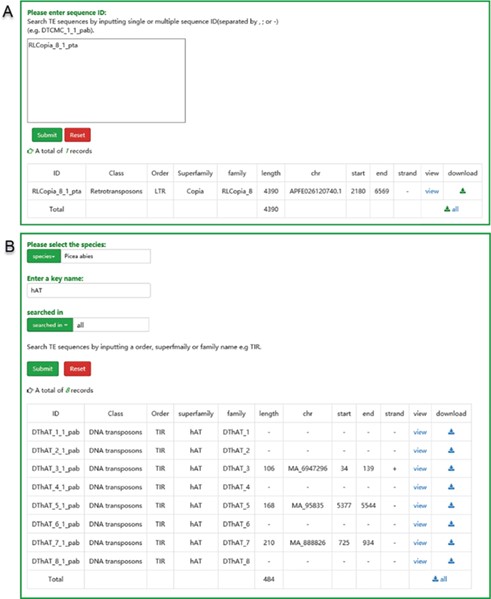Viewport: 491px width, 599px height.
Task: Click the Copia superfamily cell
Action: click(x=195, y=191)
